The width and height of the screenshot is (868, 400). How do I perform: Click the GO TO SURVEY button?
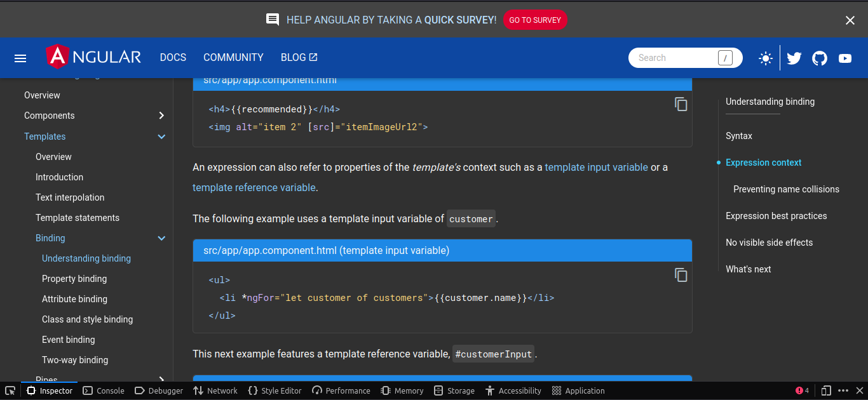pos(535,20)
